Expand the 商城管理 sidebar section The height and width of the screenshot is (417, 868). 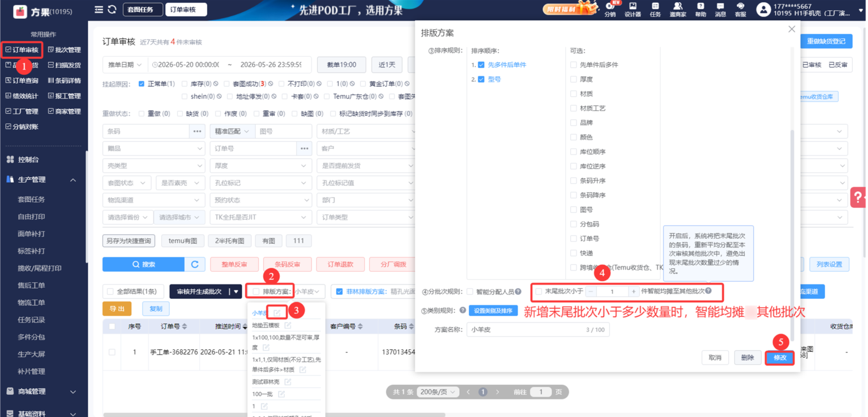(73, 392)
